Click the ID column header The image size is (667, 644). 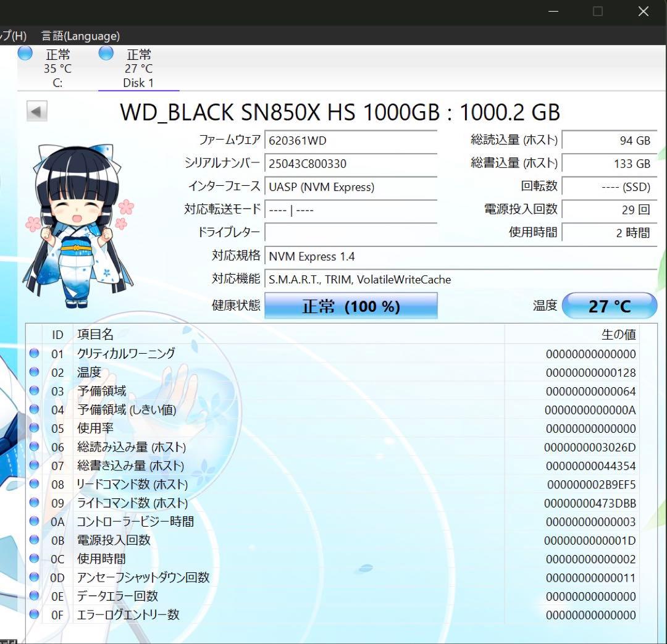coord(57,335)
